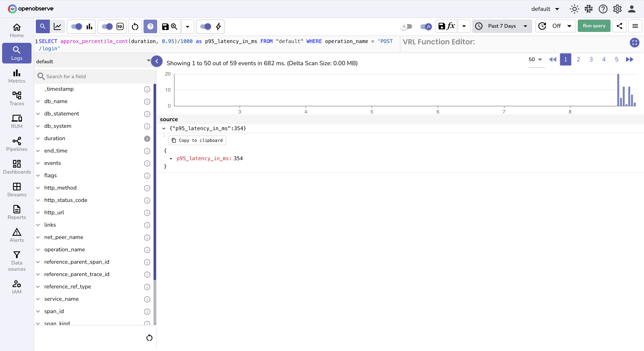Share the query via the share icon
Screen dimensions: 644x351
coord(619,26)
